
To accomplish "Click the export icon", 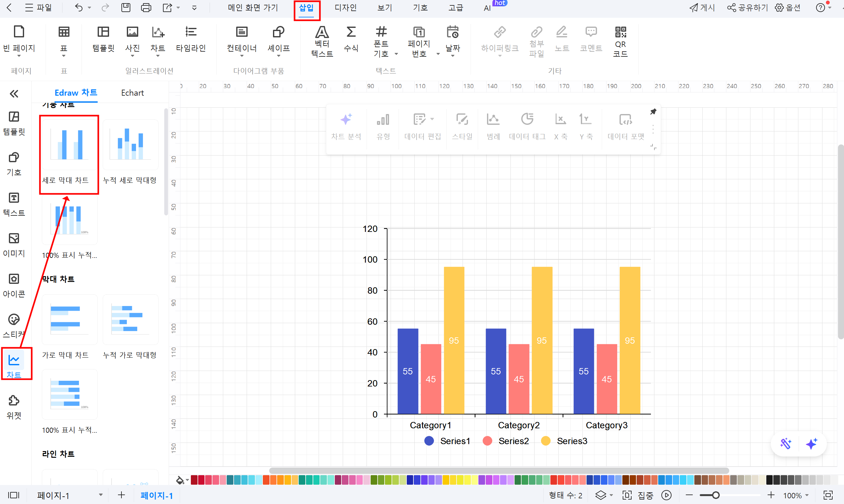I will (167, 8).
